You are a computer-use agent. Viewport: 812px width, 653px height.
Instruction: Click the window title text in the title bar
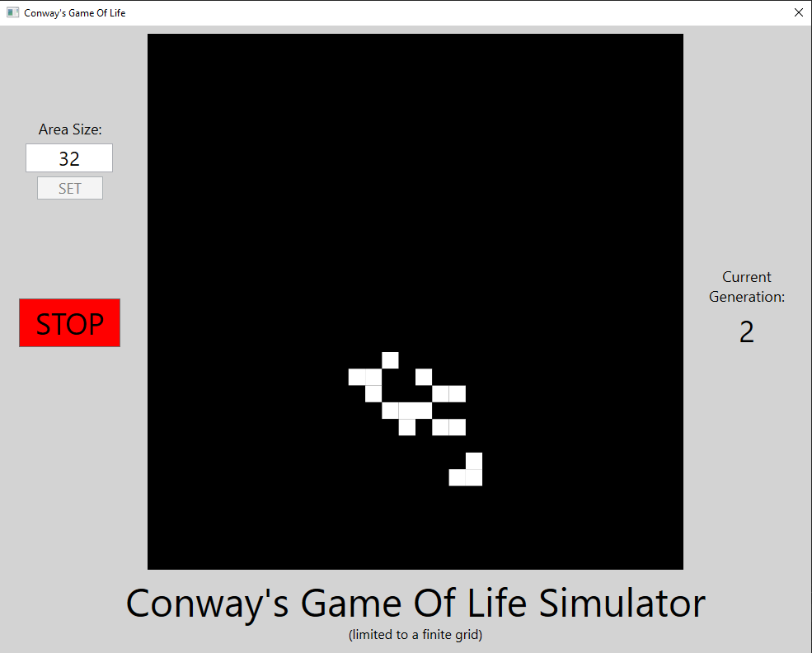pos(74,13)
